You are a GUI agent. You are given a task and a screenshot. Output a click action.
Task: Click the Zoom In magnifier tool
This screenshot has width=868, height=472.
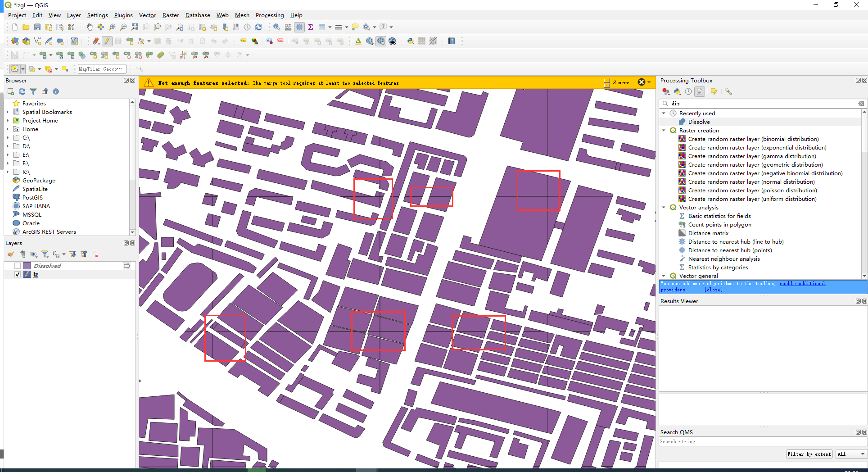112,27
